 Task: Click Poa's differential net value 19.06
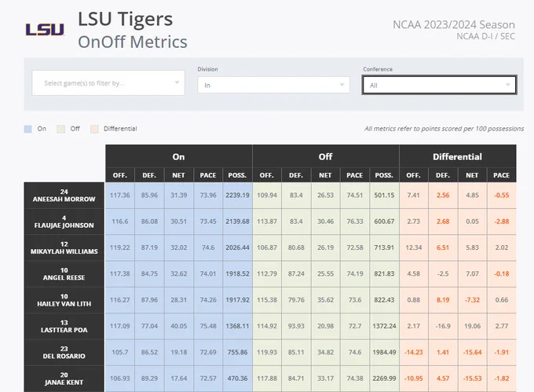click(472, 326)
